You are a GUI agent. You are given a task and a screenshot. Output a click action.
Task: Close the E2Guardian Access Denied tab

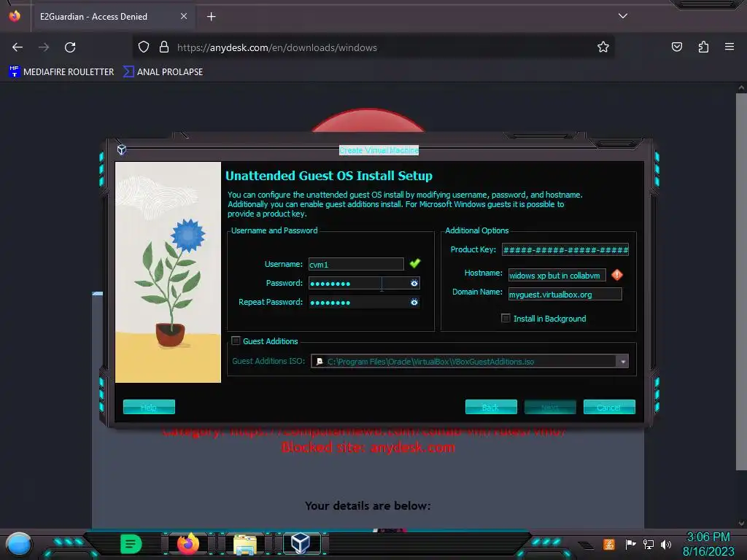click(x=184, y=16)
